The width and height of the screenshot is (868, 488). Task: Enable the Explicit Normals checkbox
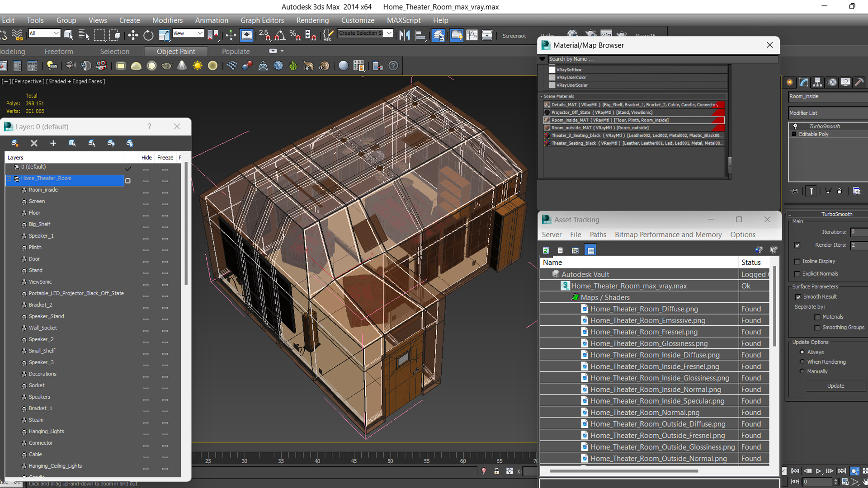click(797, 274)
